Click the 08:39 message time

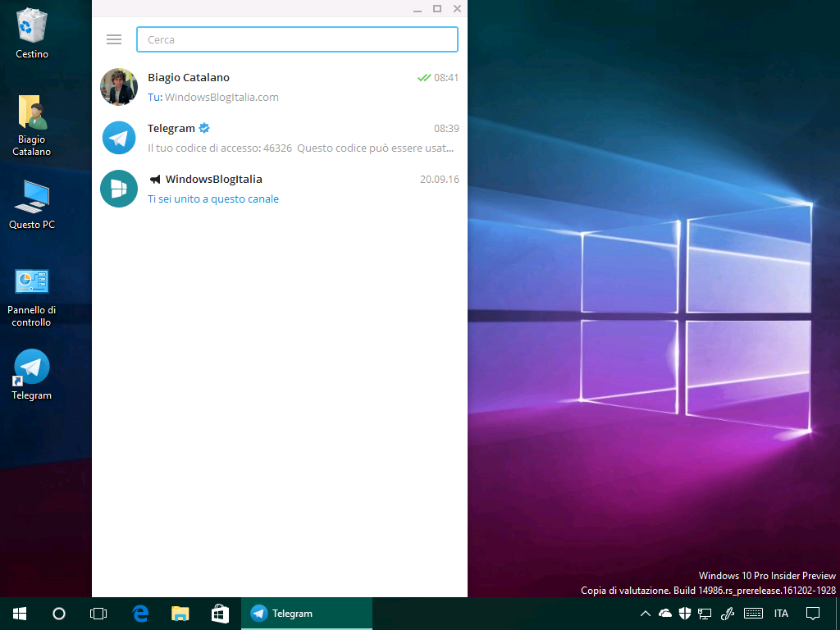[x=446, y=129]
